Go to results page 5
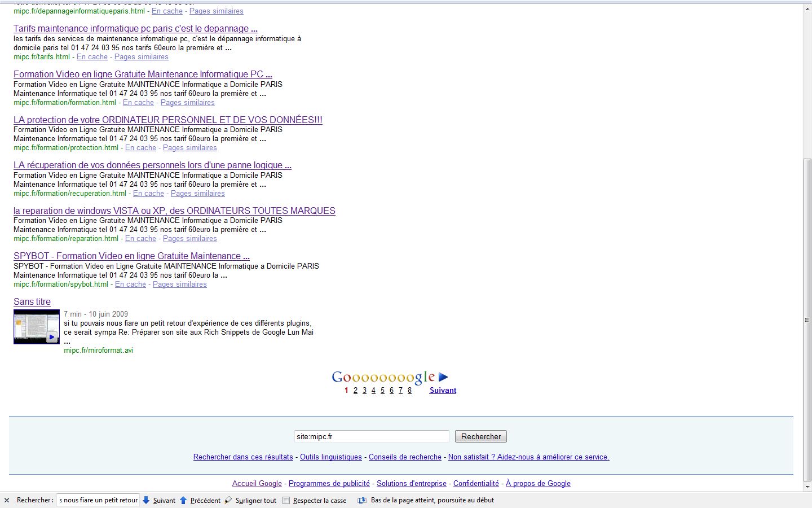The image size is (812, 508). (382, 391)
